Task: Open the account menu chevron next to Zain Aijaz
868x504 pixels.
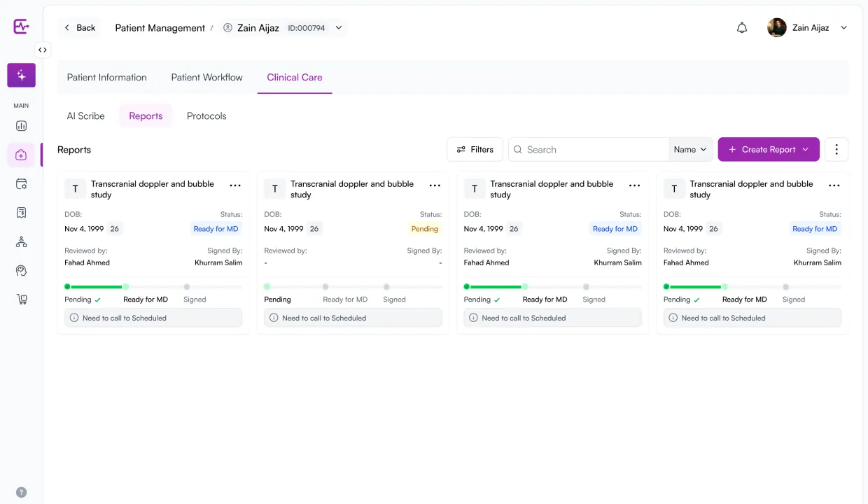Action: tap(843, 28)
